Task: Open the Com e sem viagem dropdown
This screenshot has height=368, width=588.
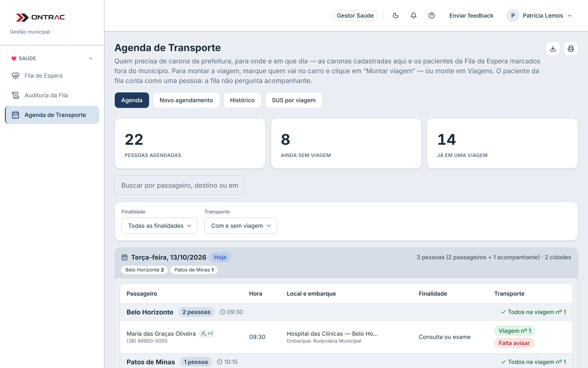Action: (241, 226)
